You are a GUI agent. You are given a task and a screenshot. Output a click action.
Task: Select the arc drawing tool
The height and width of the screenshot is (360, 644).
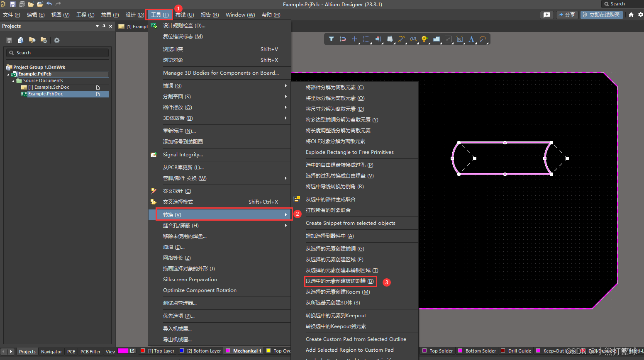click(x=482, y=39)
